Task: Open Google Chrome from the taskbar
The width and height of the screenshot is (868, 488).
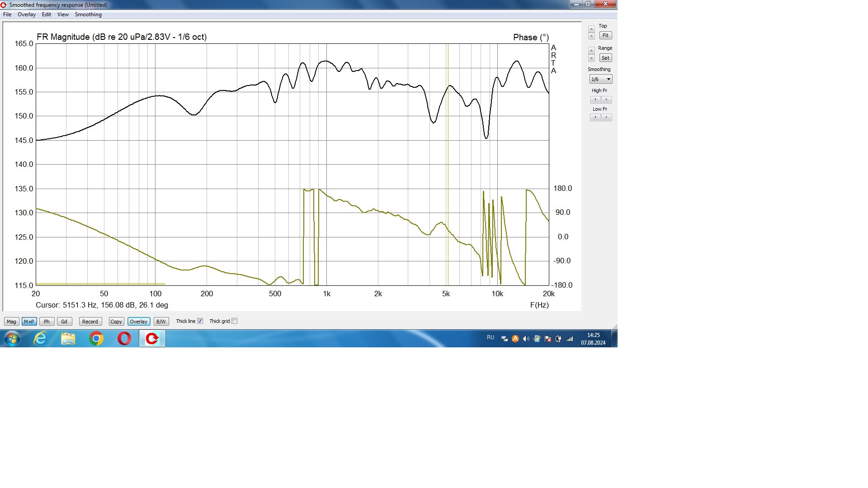Action: click(x=96, y=338)
